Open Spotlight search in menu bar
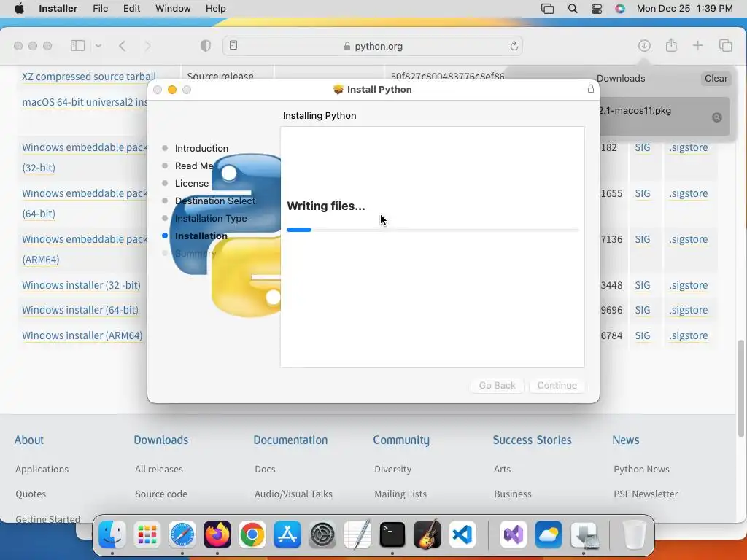This screenshot has height=560, width=747. tap(573, 9)
